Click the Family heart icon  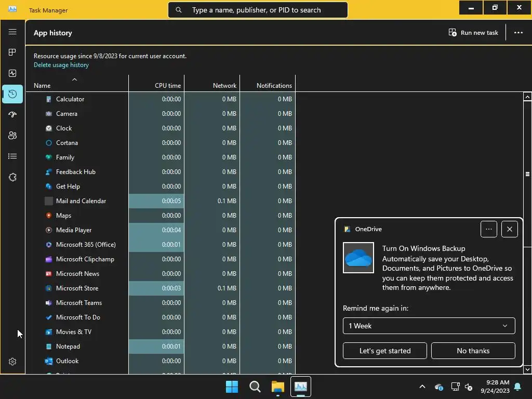click(x=49, y=157)
